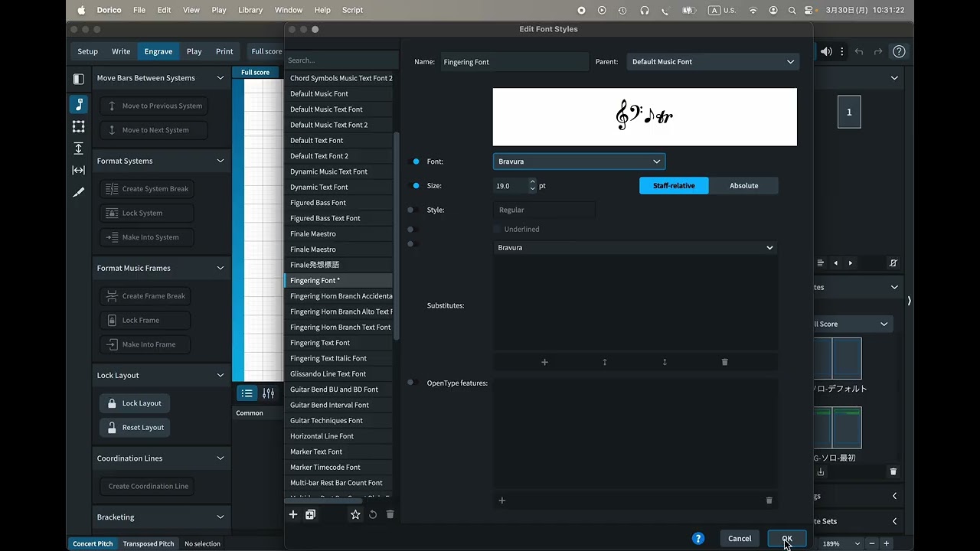Open the Style Regular dropdown
This screenshot has height=551, width=980.
(544, 210)
